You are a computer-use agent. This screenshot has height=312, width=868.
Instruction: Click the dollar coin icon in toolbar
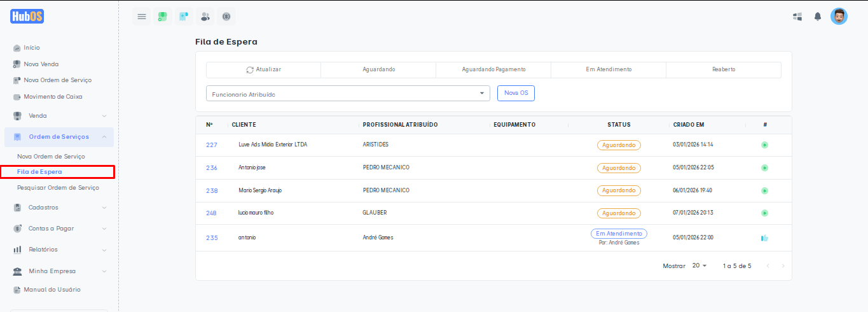point(226,17)
